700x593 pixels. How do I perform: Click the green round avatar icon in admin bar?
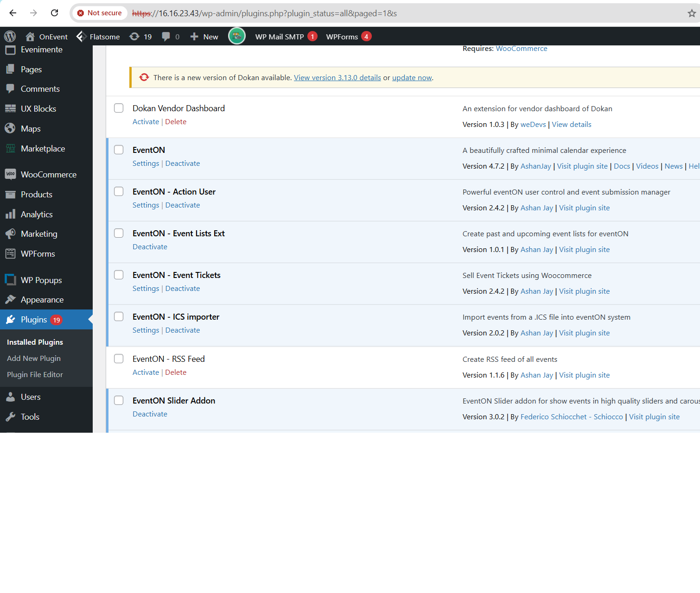point(236,36)
